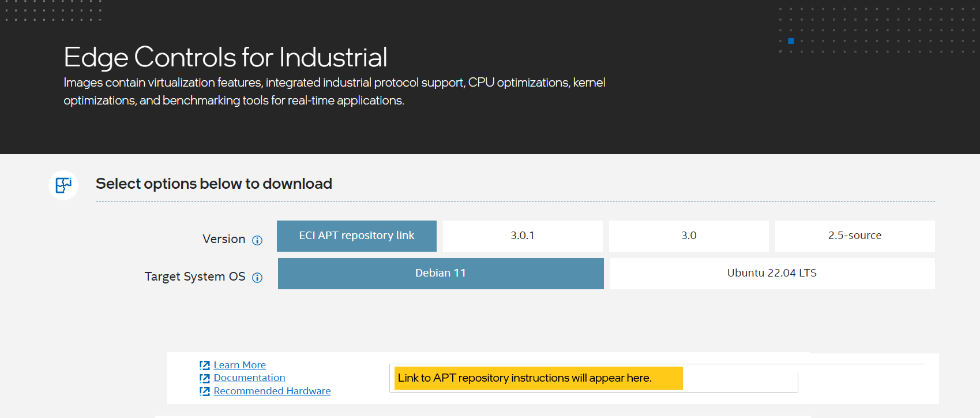980x418 pixels.
Task: Click the Edge Controls for Industrial heading
Action: (226, 57)
